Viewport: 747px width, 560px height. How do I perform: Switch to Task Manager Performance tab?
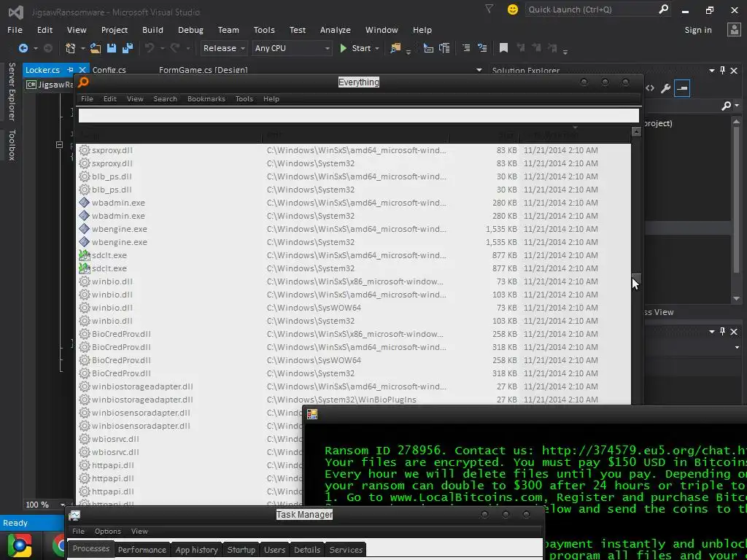142,550
